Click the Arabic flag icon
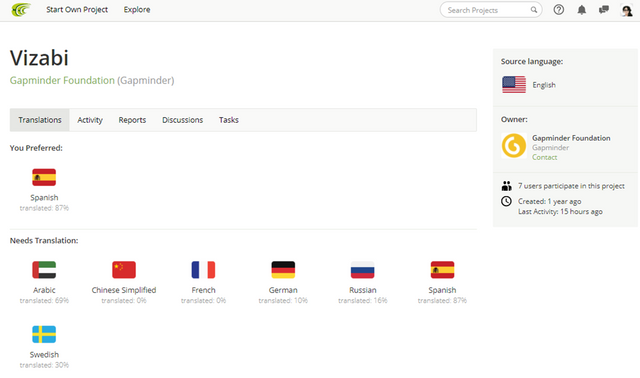This screenshot has width=640, height=378. click(44, 270)
